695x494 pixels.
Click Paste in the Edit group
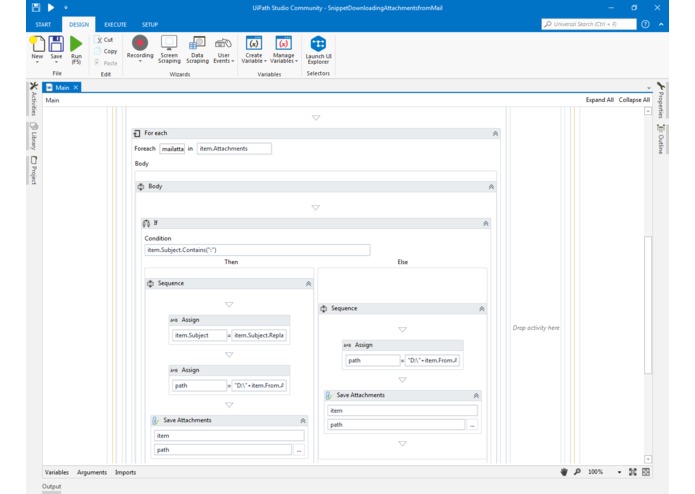(106, 63)
